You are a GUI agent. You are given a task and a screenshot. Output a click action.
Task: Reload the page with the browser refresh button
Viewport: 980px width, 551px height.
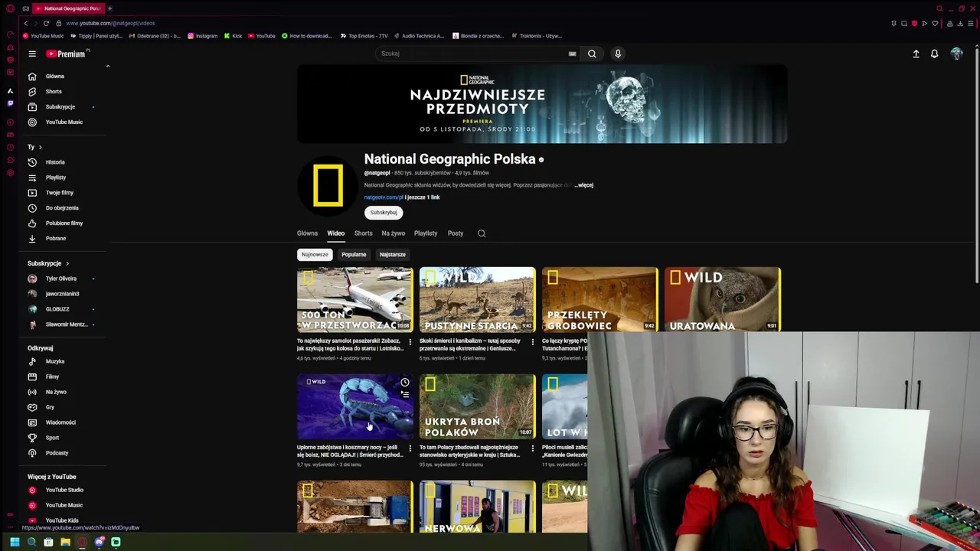click(x=46, y=23)
